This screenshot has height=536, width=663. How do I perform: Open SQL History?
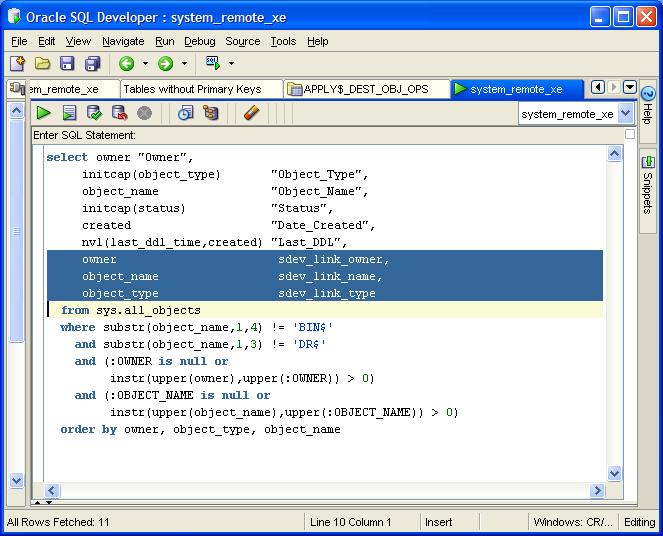coord(185,113)
